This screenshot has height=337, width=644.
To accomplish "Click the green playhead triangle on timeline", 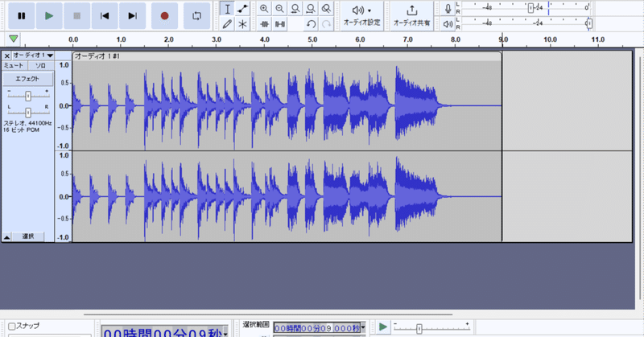I will (x=13, y=39).
